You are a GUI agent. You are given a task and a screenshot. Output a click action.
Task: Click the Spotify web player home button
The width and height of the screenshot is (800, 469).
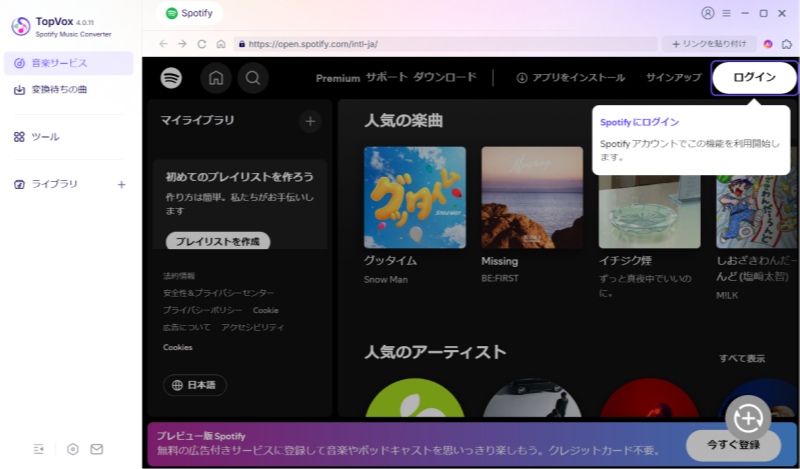pos(216,78)
